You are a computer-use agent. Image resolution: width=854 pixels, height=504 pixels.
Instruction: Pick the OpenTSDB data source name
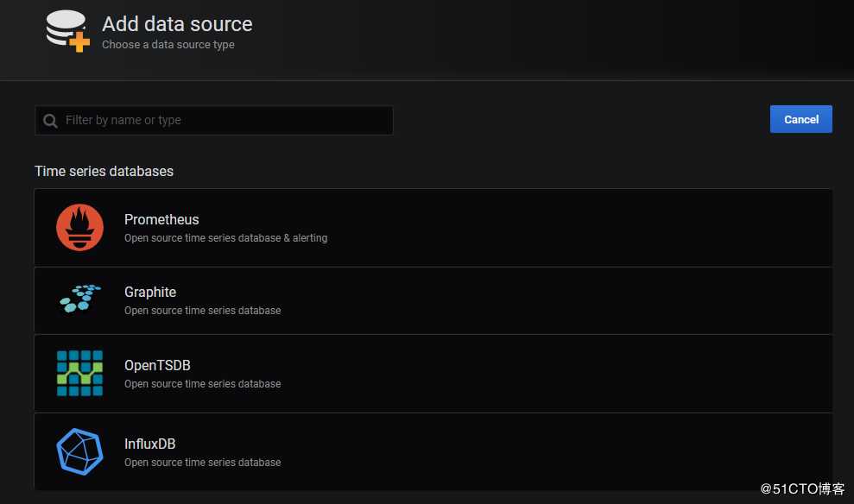[157, 366]
